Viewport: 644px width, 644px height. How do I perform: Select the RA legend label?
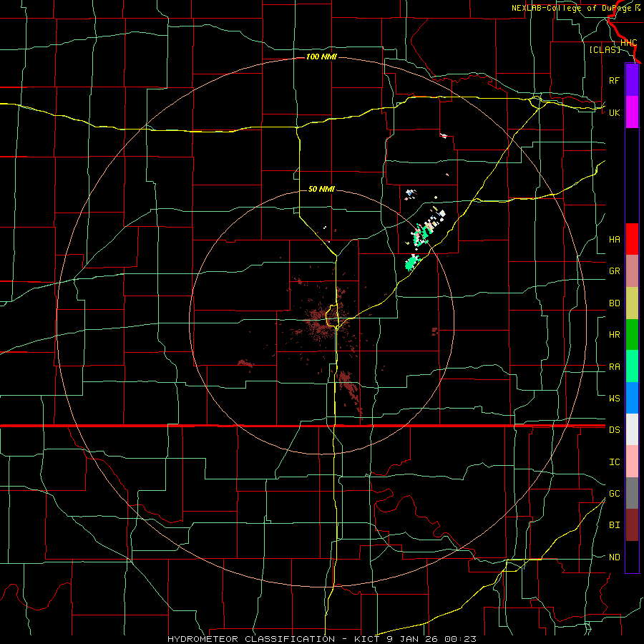(x=614, y=367)
